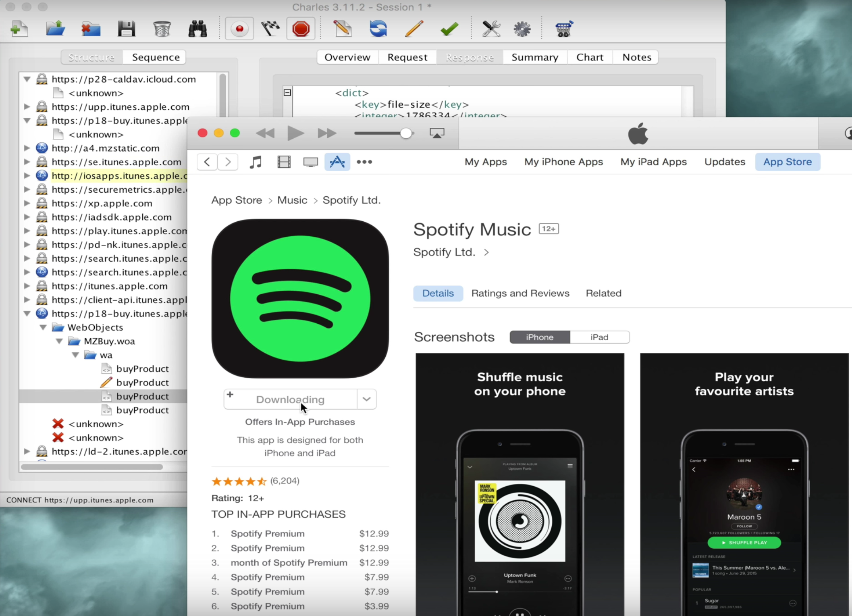Viewport: 852px width, 616px height.
Task: Click the Checkmark/validate tool in toolbar
Action: pos(450,28)
